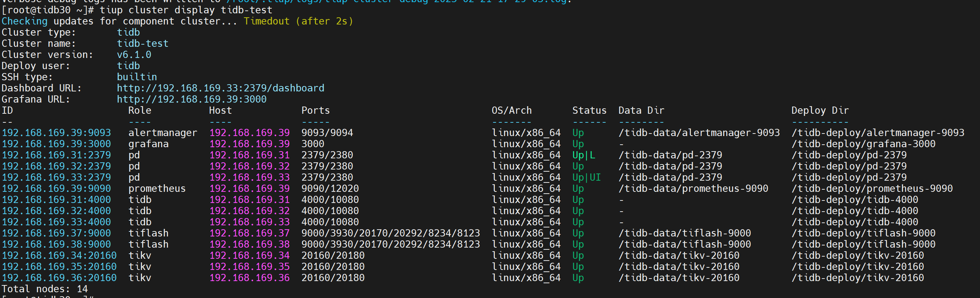Screen dimensions: 980x298
Task: Click the cluster version v6.1.0 value
Action: point(134,55)
